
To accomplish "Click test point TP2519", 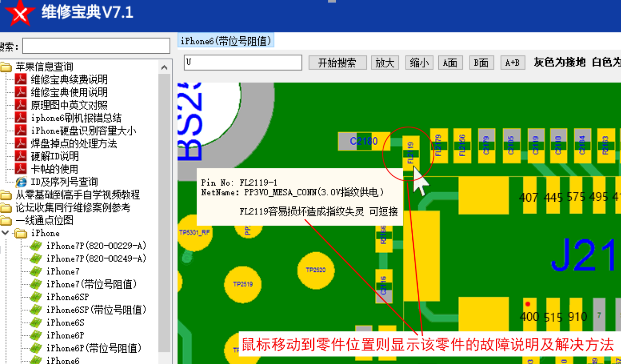I will (x=243, y=284).
